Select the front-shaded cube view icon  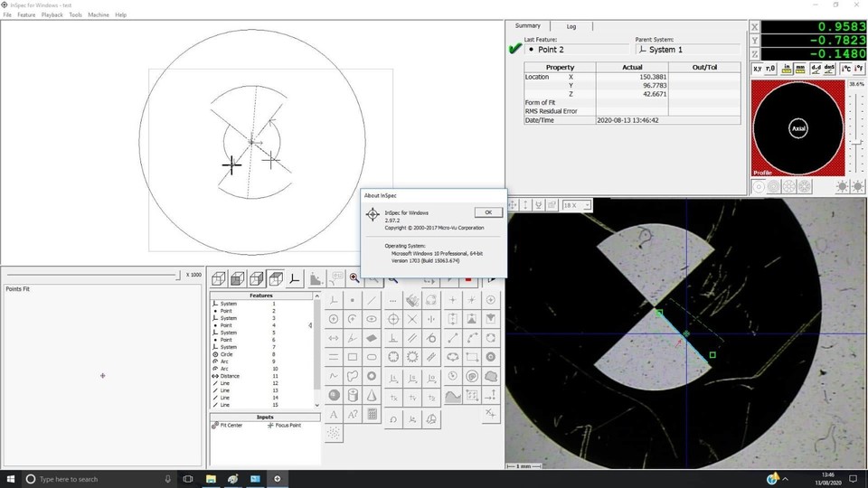click(x=238, y=278)
